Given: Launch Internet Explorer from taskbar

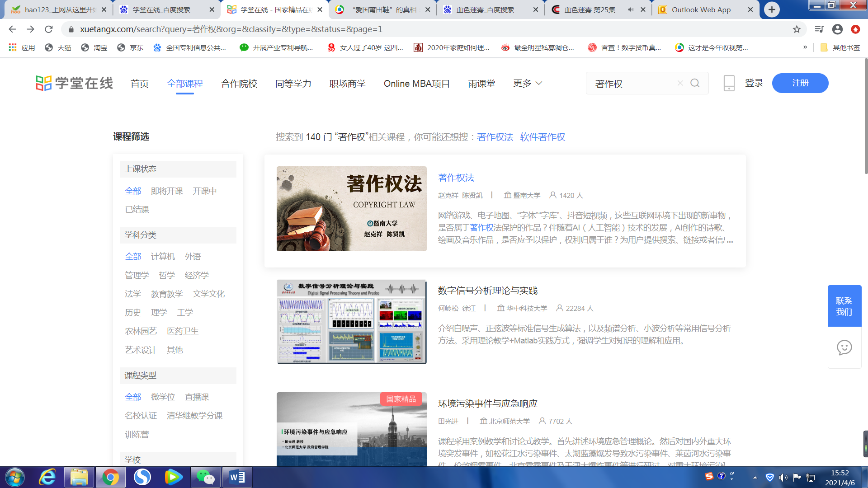Looking at the screenshot, I should pos(47,477).
